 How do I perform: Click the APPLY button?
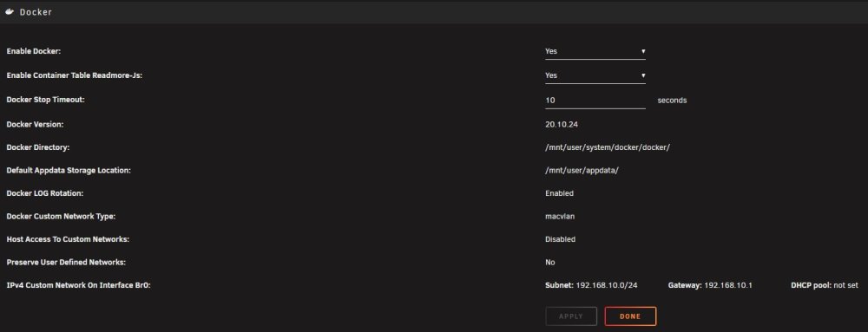[x=571, y=316]
